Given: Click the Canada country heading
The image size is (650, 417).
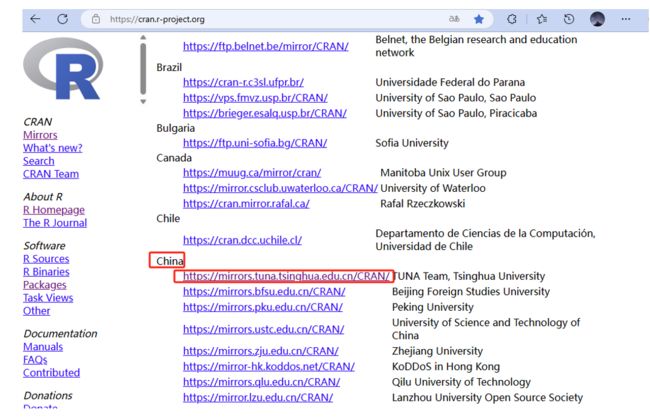Looking at the screenshot, I should pos(174,158).
